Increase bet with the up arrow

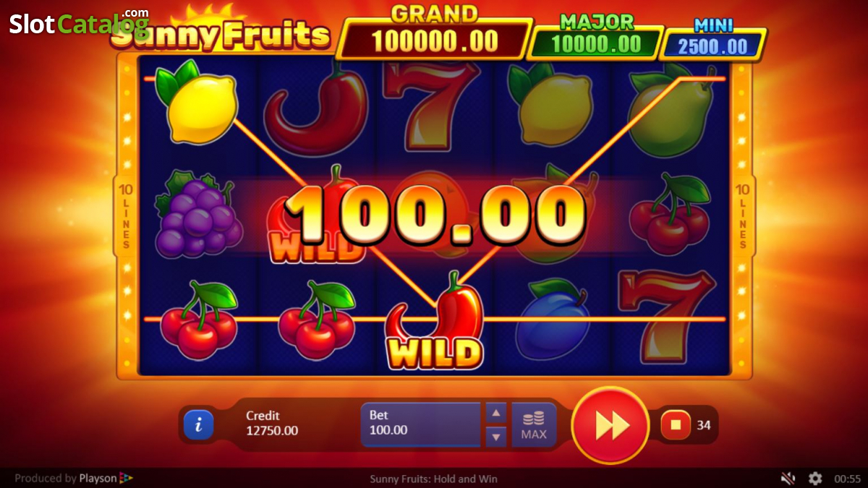[495, 414]
